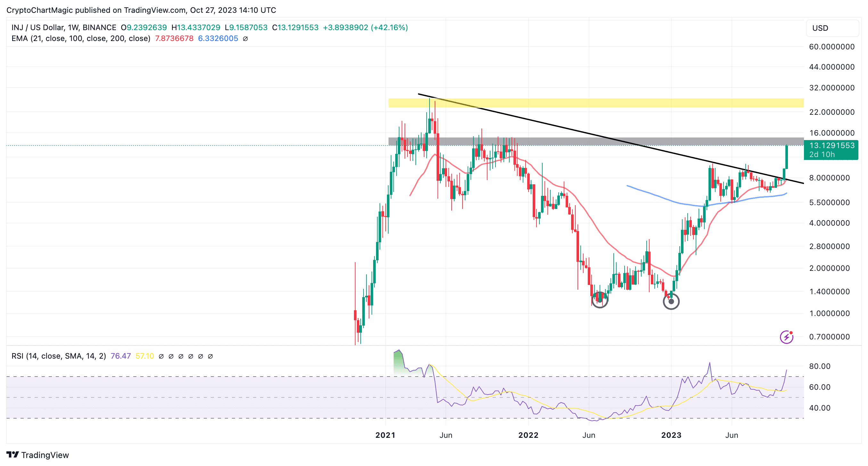Click the 80.00 RSI axis label

tap(820, 366)
